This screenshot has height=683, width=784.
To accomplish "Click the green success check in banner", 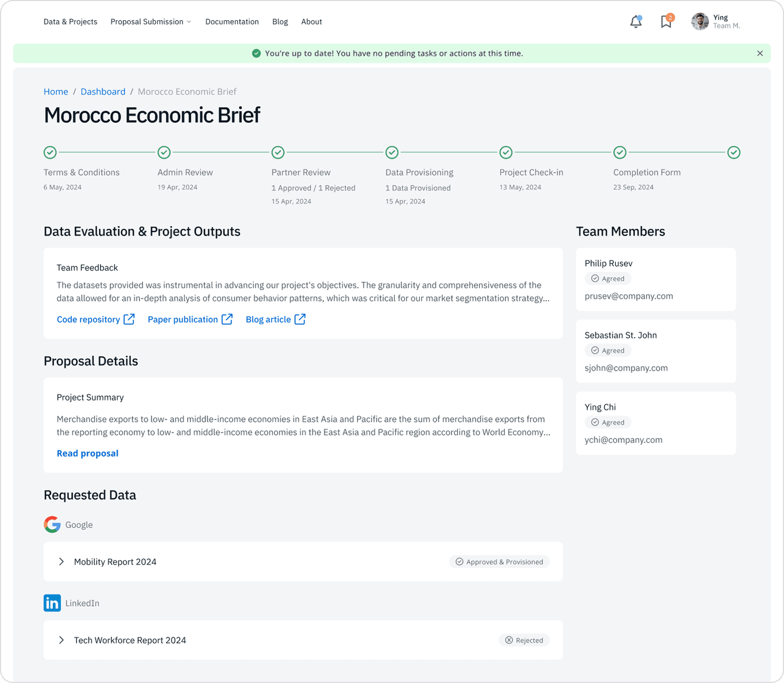I will pyautogui.click(x=256, y=53).
